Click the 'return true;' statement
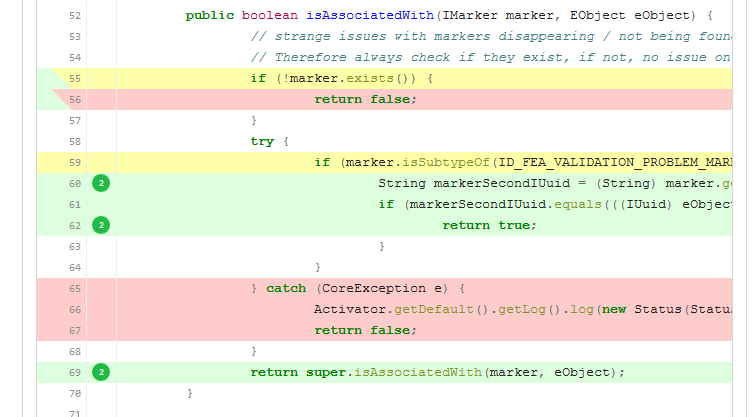Viewport: 756px width, 417px height. [489, 225]
